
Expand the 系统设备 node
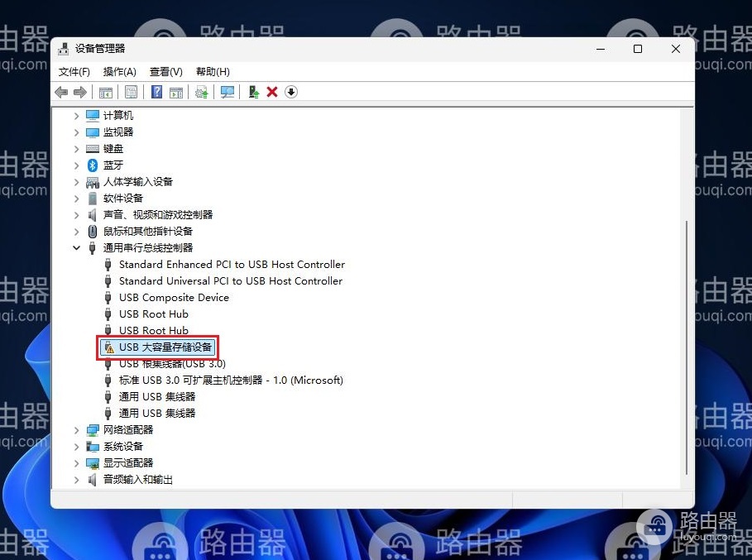pyautogui.click(x=76, y=447)
